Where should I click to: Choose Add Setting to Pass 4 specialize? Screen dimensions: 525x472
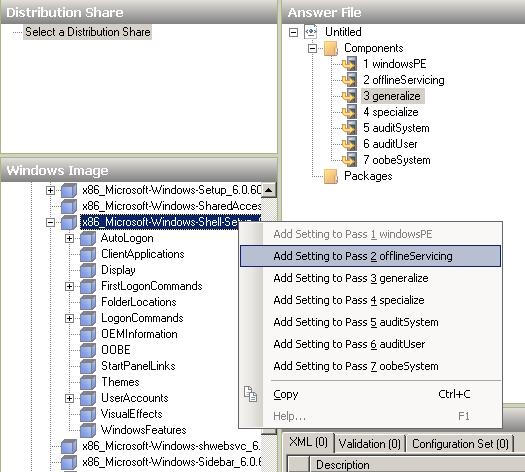pyautogui.click(x=349, y=300)
